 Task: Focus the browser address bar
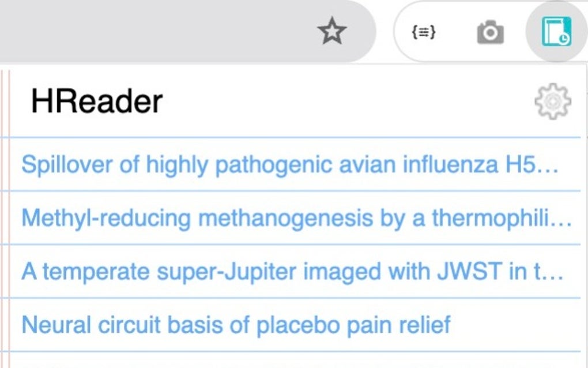tap(156, 32)
